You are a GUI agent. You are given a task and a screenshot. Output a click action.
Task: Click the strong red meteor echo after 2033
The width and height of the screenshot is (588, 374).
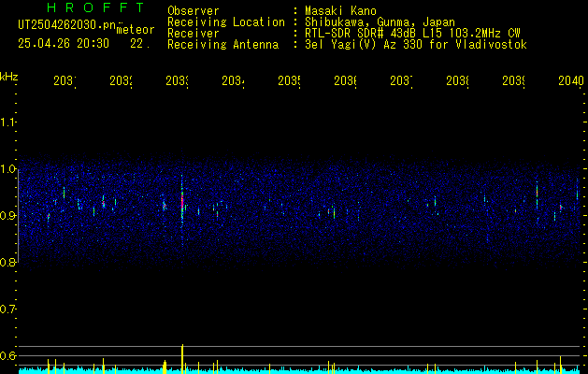pyautogui.click(x=182, y=200)
